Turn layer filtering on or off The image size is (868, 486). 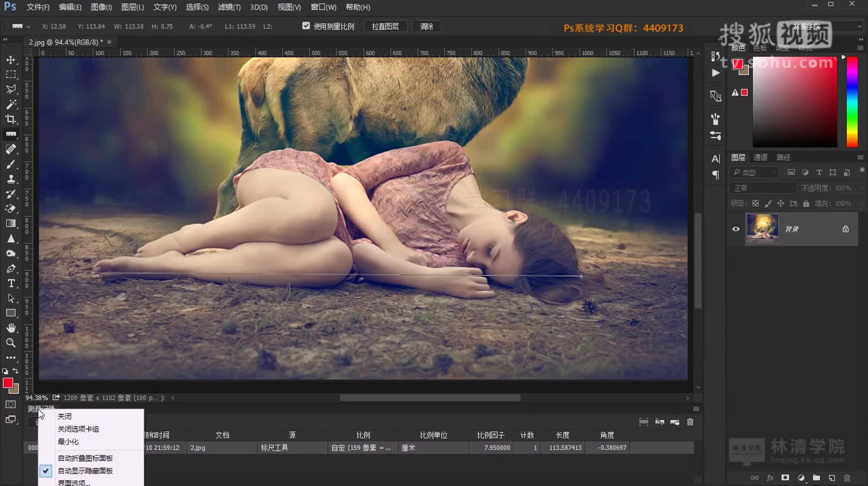(x=862, y=170)
